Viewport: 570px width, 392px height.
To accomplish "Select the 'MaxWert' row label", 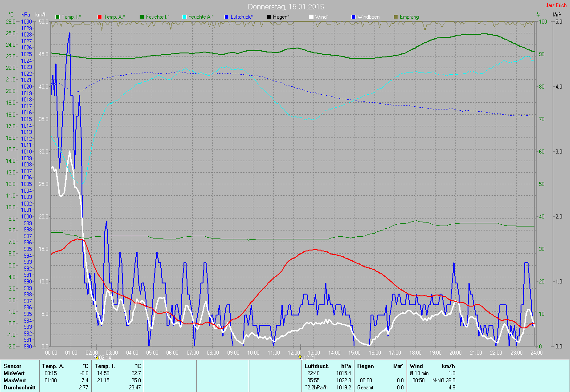I will 15,380.
